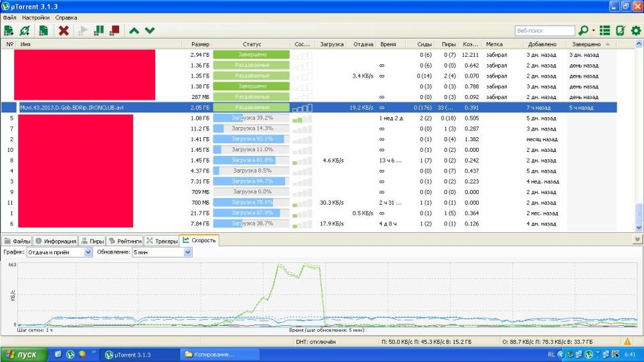
Task: Click the 12.211 ratio value
Action: point(470,55)
